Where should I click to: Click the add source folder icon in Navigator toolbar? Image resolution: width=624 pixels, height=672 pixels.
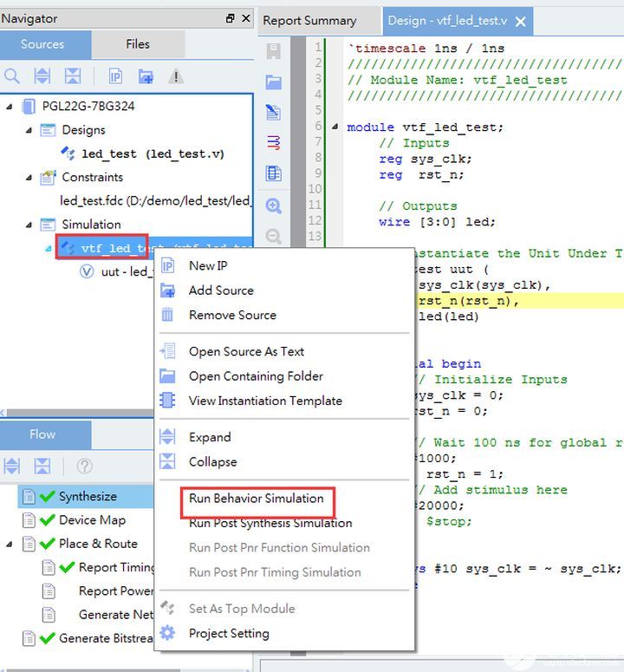[x=146, y=76]
